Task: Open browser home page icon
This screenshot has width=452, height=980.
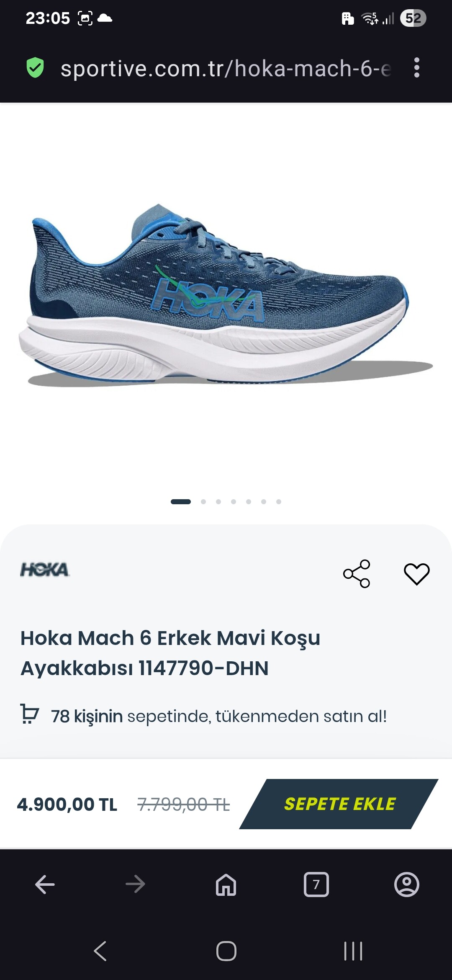Action: 226,885
